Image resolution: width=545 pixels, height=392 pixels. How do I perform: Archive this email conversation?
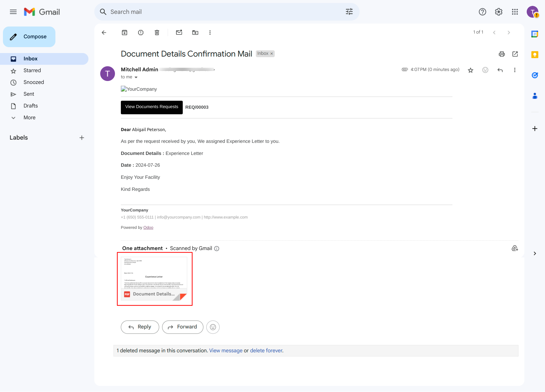125,32
